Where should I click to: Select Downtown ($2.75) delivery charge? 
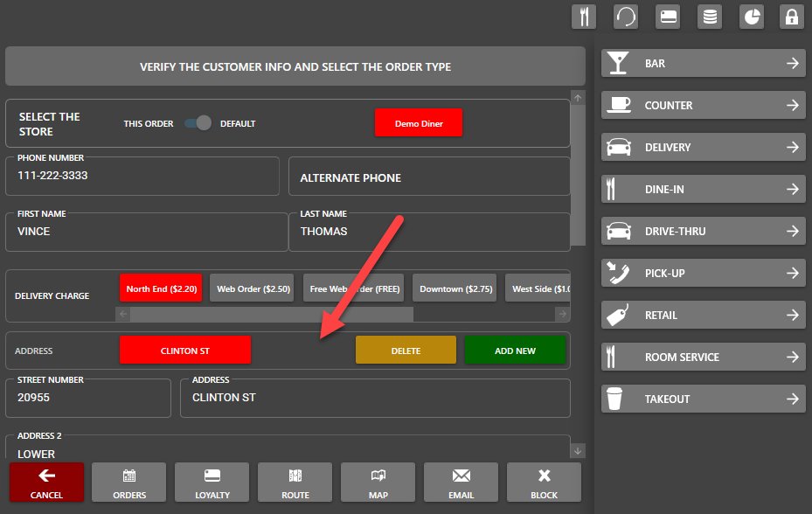[456, 288]
